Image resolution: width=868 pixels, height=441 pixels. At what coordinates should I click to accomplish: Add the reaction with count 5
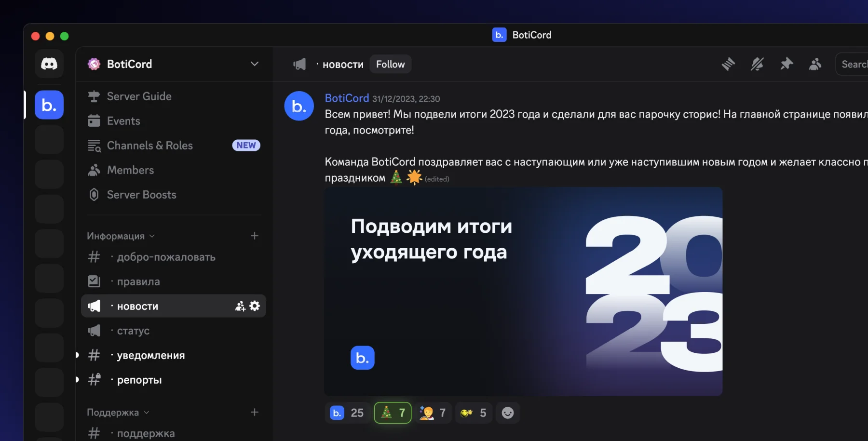tap(474, 413)
